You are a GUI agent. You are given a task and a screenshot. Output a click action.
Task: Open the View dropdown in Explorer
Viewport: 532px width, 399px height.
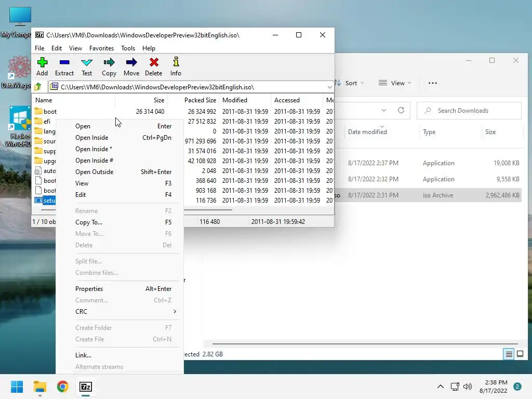tap(395, 83)
